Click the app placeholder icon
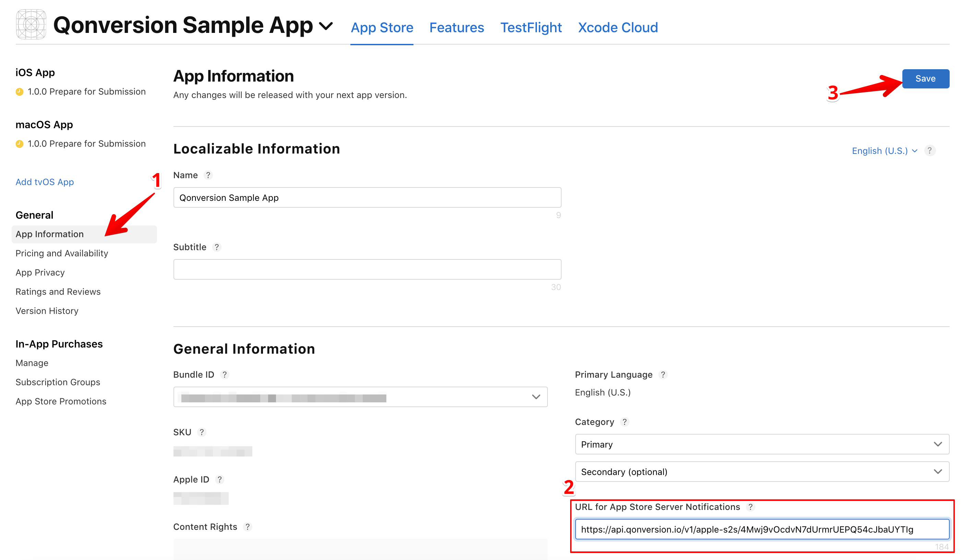 (x=31, y=24)
